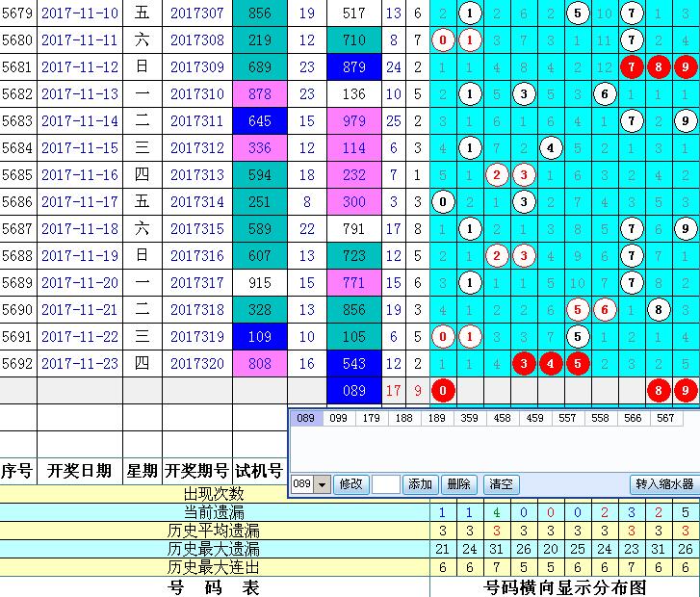Click red circle 9 in prediction row

click(683, 391)
